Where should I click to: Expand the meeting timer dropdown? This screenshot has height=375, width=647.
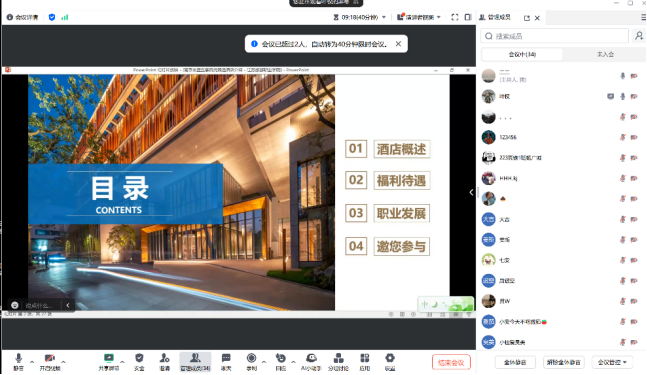tap(384, 17)
